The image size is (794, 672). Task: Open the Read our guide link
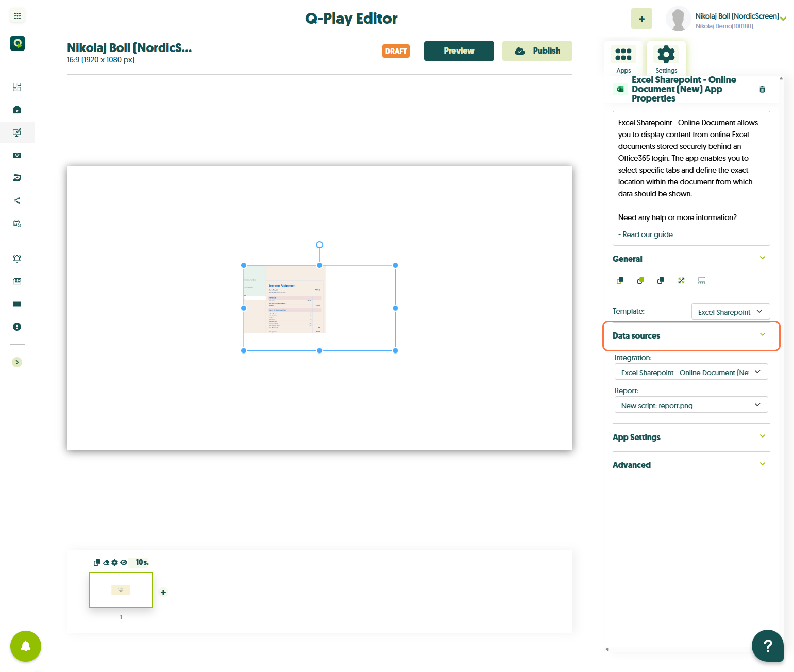[646, 234]
